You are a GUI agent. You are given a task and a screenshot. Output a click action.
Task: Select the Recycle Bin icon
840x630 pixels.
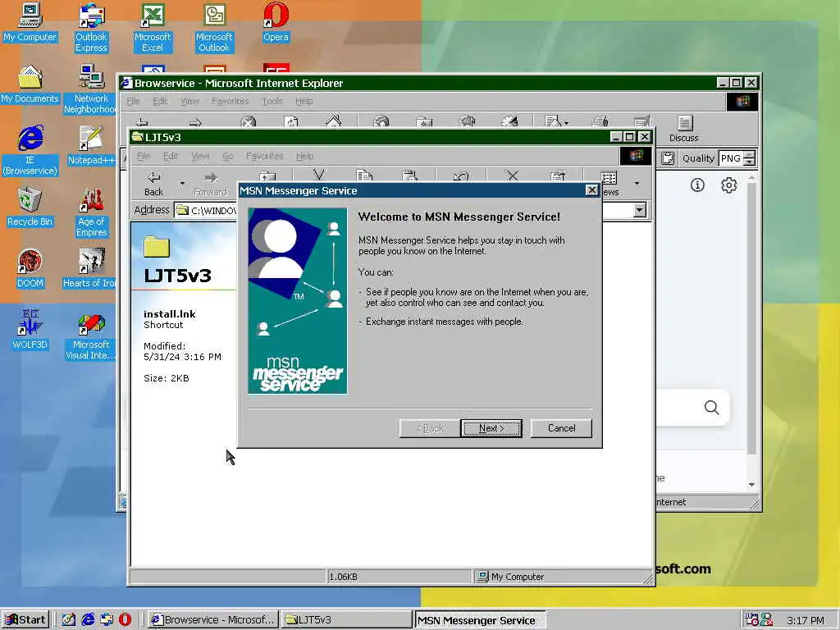click(x=30, y=208)
